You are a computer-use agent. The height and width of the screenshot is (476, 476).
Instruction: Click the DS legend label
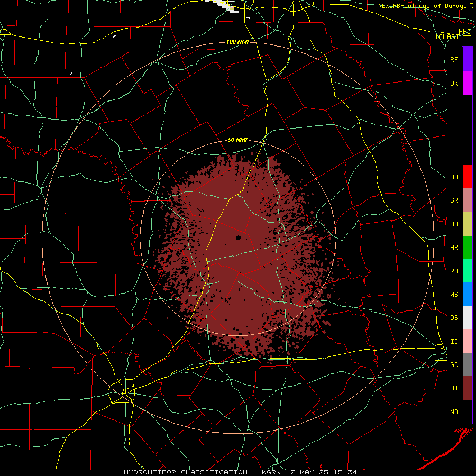point(454,318)
